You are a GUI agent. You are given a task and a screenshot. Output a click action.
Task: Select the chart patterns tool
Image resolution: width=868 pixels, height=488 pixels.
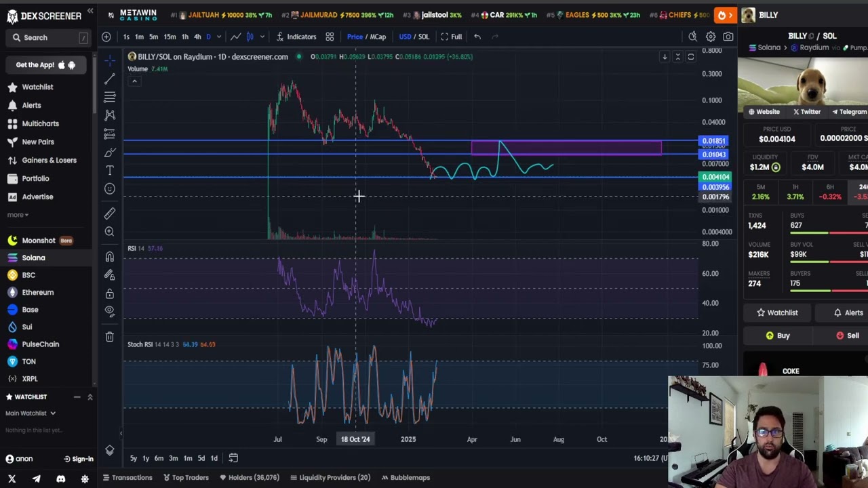[110, 115]
